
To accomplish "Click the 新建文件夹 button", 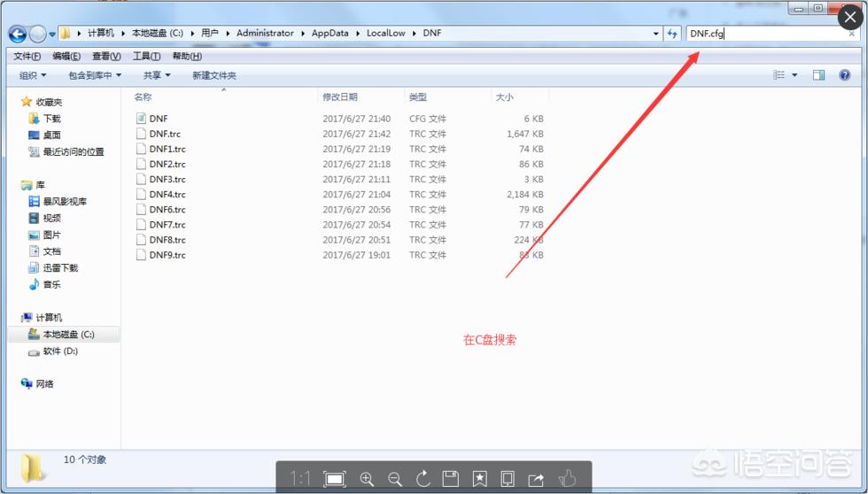I will (214, 75).
